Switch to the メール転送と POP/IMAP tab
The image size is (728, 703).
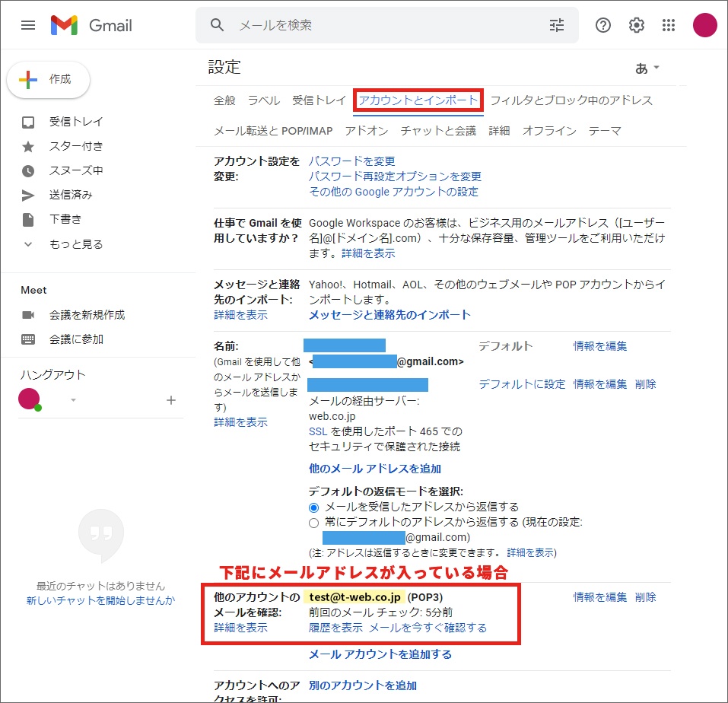click(273, 131)
